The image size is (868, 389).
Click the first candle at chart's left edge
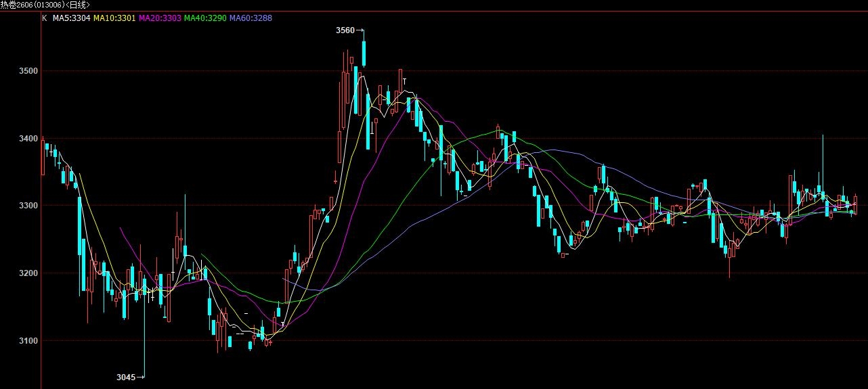coord(43,158)
